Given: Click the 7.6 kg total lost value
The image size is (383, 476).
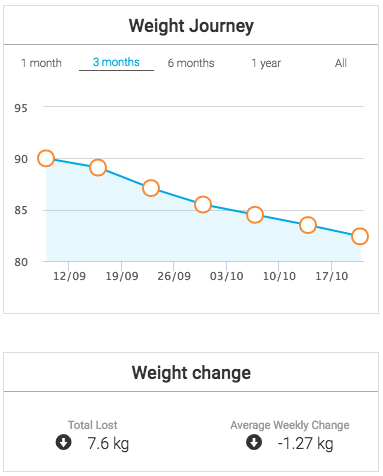Looking at the screenshot, I should 108,444.
